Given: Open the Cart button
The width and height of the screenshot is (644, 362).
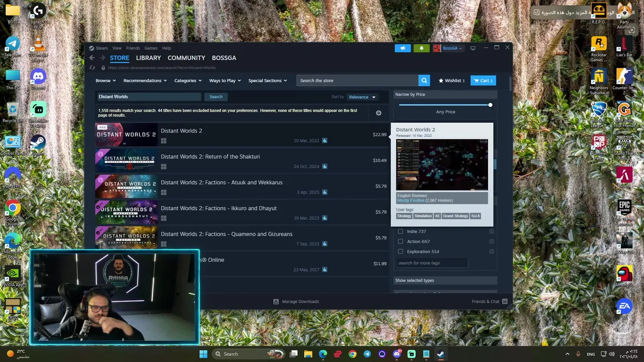Looking at the screenshot, I should coord(483,80).
